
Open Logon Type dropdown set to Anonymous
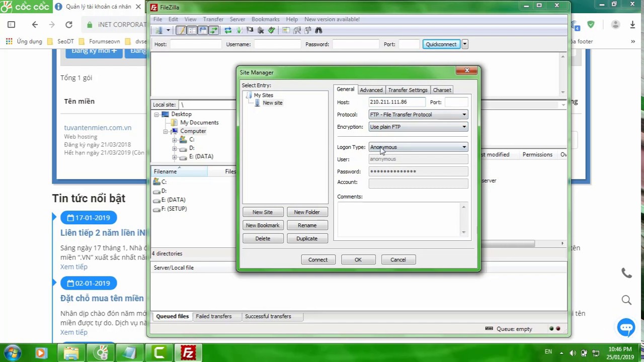pos(418,147)
